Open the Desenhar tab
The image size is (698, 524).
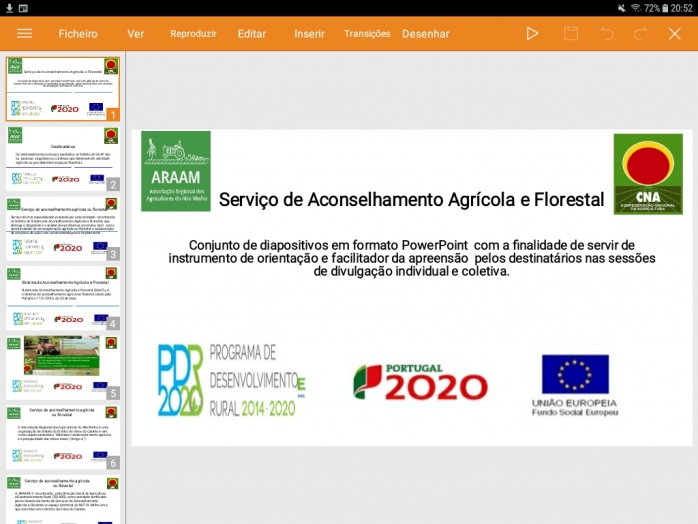(426, 33)
